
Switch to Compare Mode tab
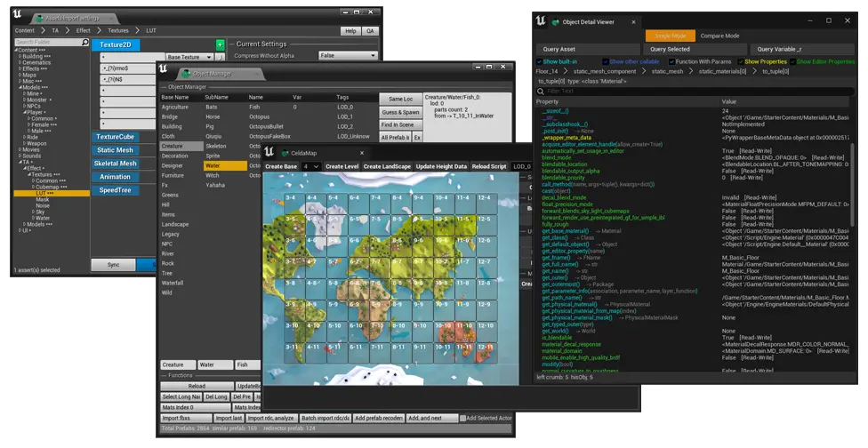[719, 36]
